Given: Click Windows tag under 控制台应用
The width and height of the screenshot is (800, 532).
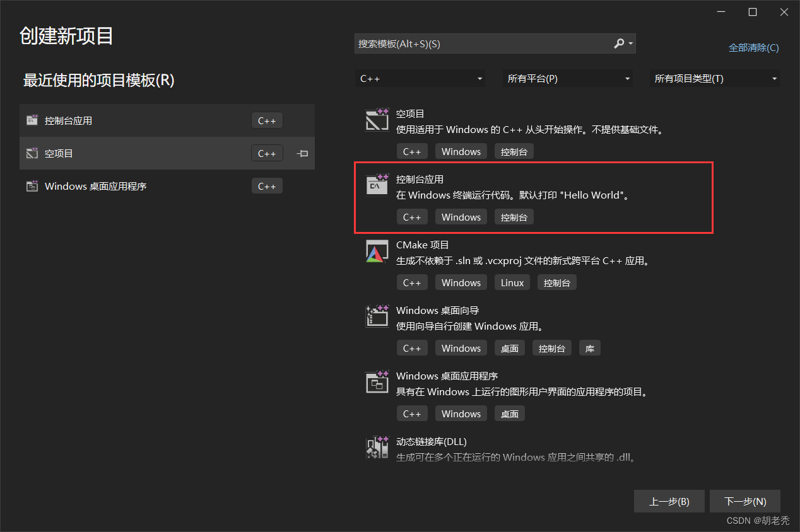Looking at the screenshot, I should pyautogui.click(x=461, y=217).
